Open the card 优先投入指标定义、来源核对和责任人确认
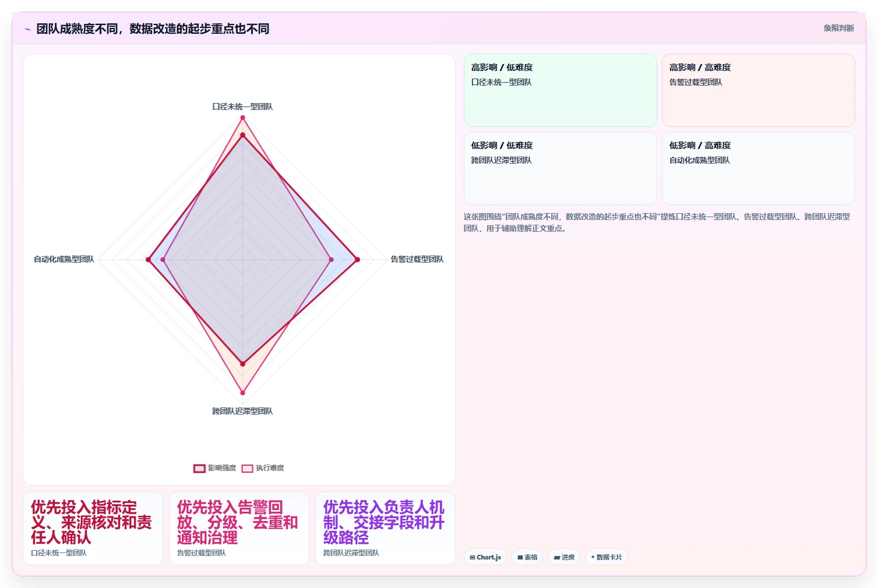The height and width of the screenshot is (588, 878). pos(93,528)
